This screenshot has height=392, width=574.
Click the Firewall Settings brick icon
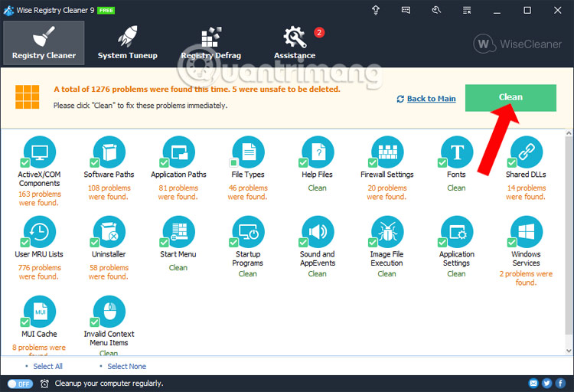click(x=388, y=152)
